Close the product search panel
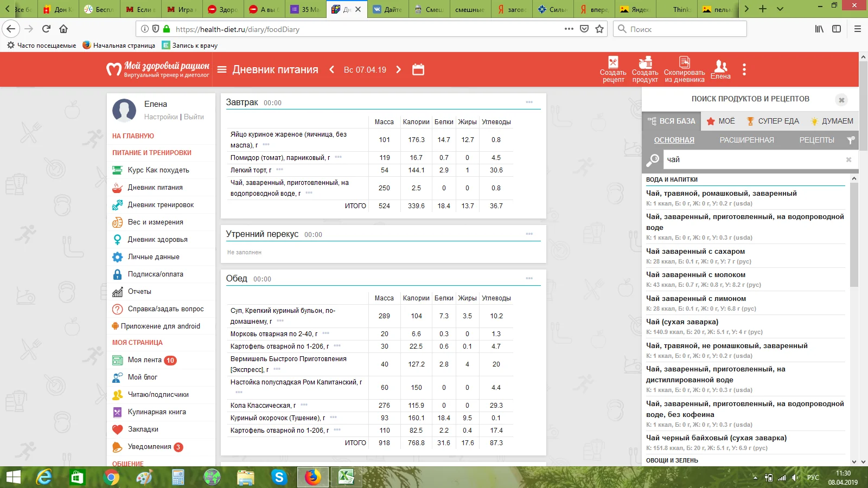Viewport: 868px width, 488px height. coord(841,100)
